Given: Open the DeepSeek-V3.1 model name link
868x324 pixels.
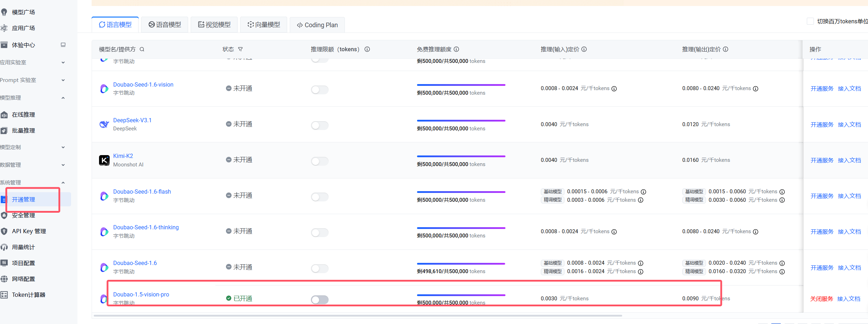Looking at the screenshot, I should tap(132, 120).
